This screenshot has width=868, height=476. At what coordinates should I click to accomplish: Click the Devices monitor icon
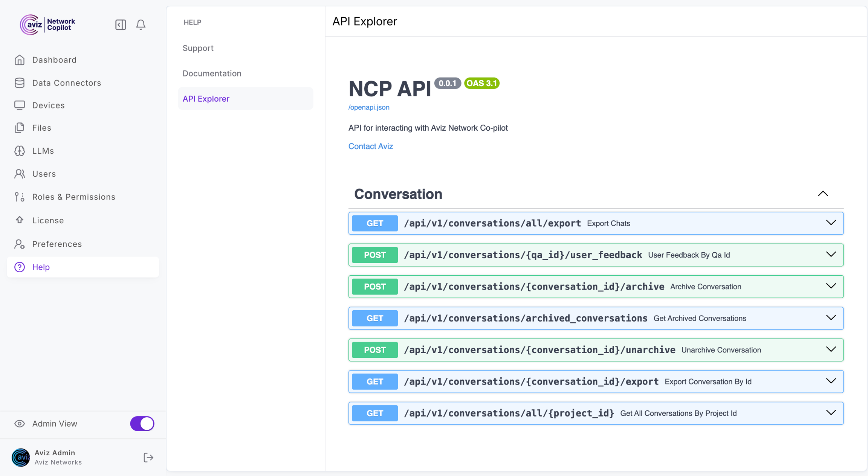pyautogui.click(x=20, y=105)
